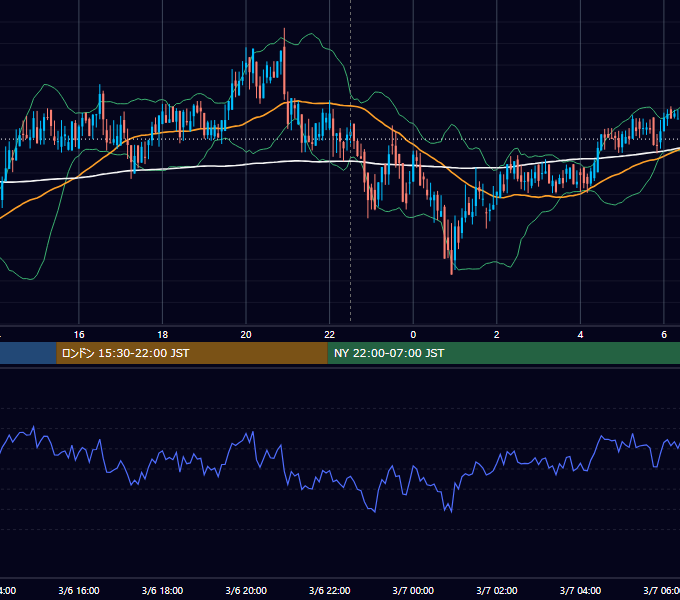Screen dimensions: 680x600
Task: Click the 16 hour label on the chart axis
Action: [x=79, y=335]
